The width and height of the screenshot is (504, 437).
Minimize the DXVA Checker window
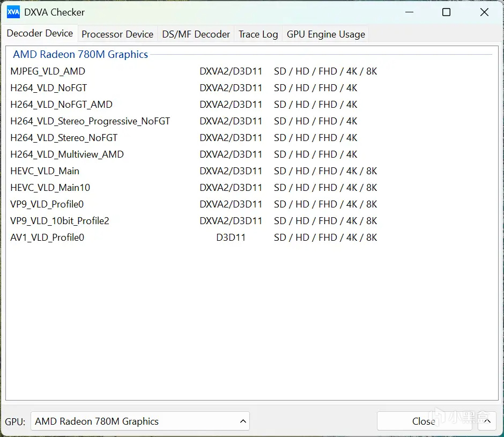tap(409, 12)
